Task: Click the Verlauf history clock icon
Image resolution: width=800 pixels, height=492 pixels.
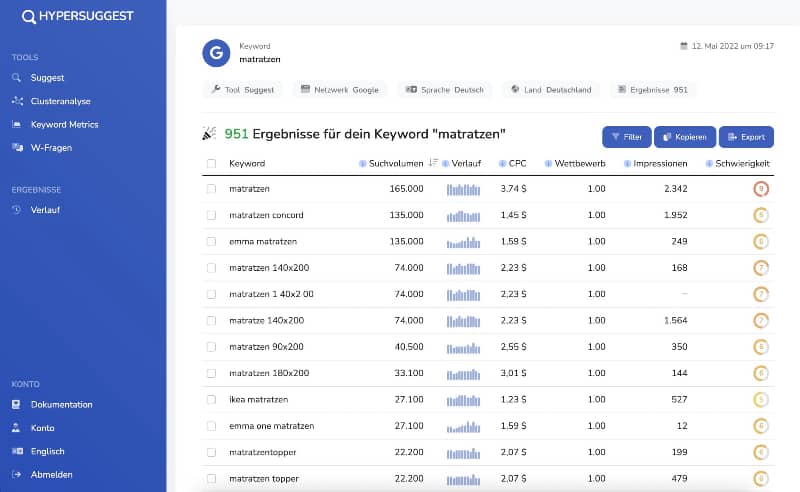Action: click(x=17, y=209)
